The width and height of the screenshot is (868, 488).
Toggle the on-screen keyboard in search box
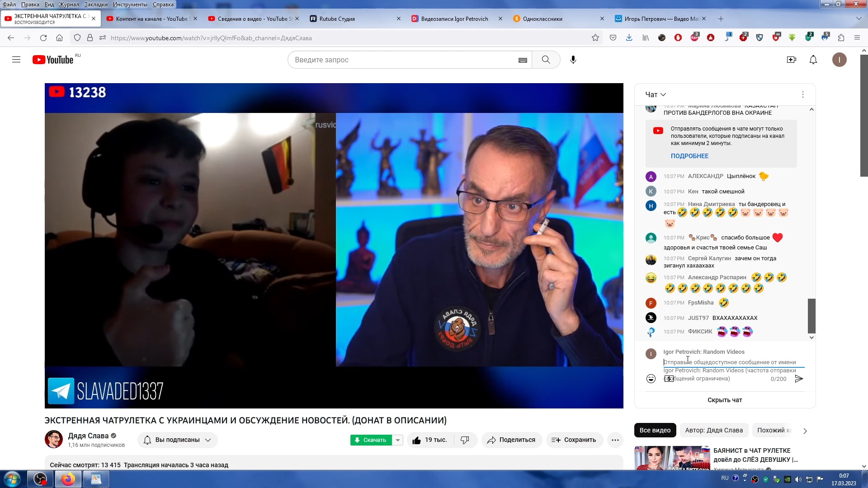click(523, 60)
